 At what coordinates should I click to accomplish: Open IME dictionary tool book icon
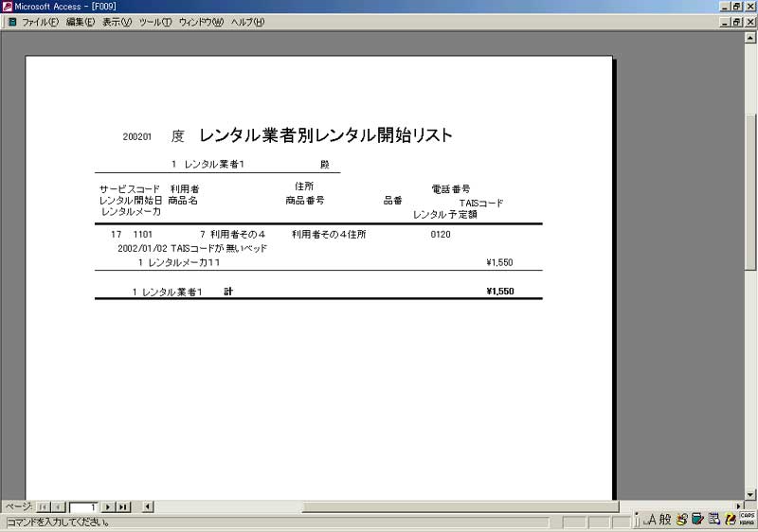pos(697,519)
